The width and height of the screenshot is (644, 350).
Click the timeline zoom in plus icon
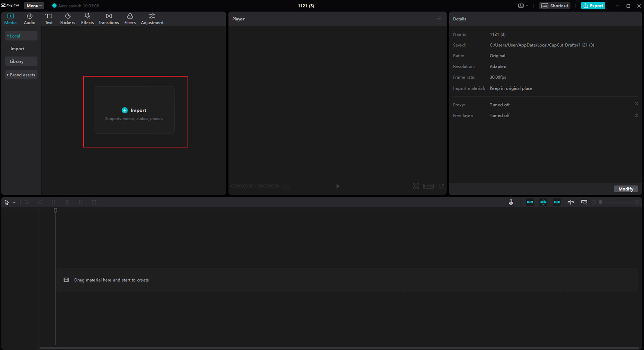(x=637, y=202)
